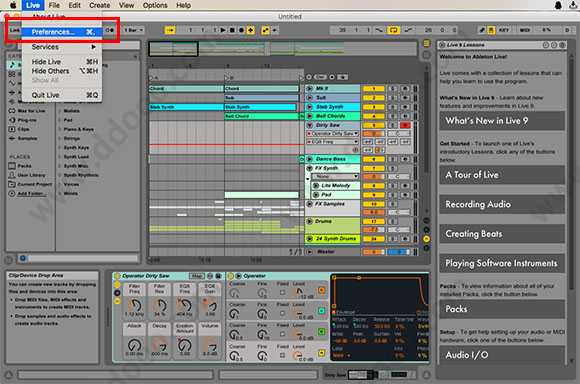Click the Punch-Out switch icon
This screenshot has height=384, width=580.
point(408,30)
